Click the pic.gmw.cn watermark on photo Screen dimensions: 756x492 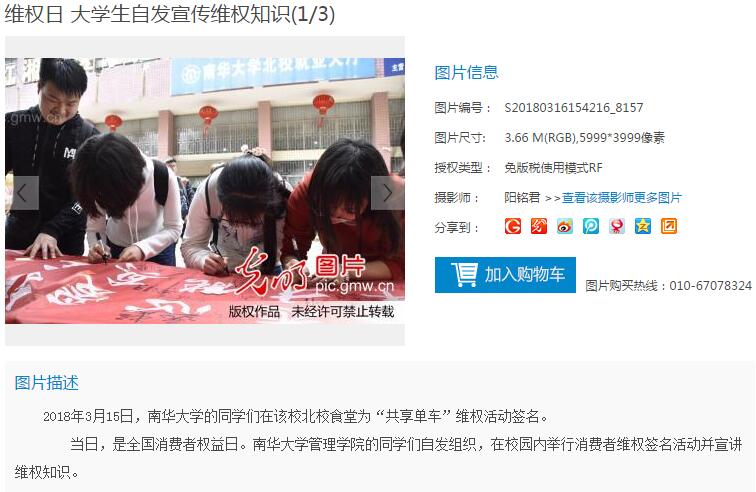(x=354, y=287)
